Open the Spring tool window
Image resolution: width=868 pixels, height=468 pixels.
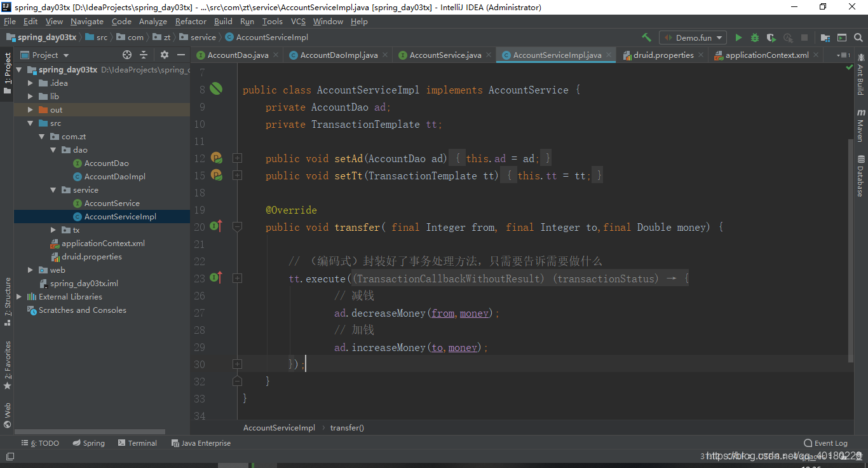coord(88,443)
